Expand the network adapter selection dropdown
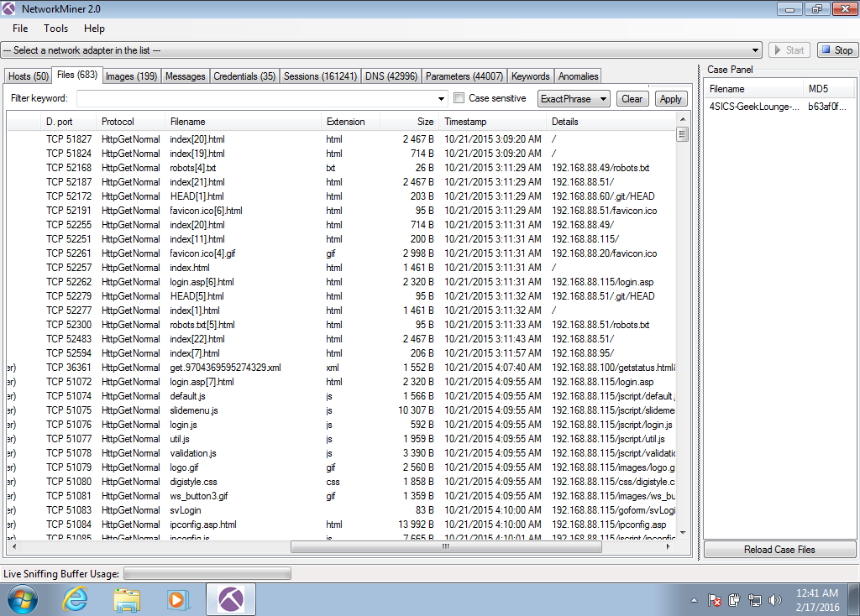Screen dimensions: 860x616 click(x=756, y=50)
